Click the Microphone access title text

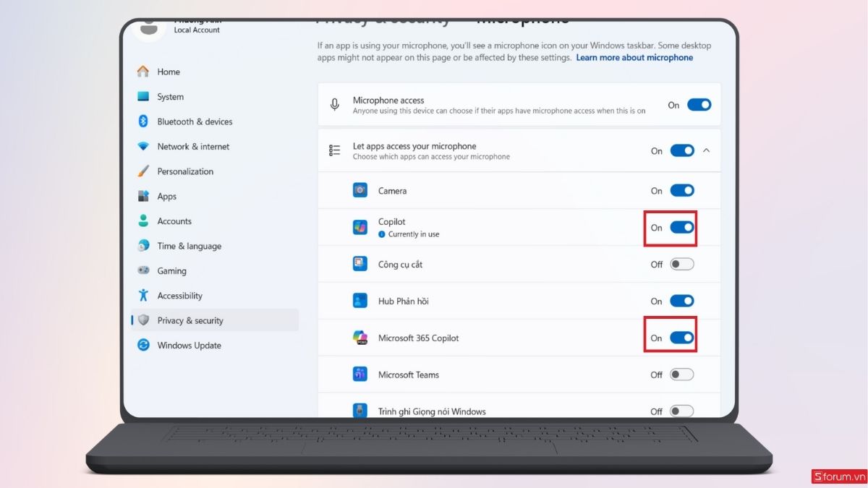tap(388, 100)
